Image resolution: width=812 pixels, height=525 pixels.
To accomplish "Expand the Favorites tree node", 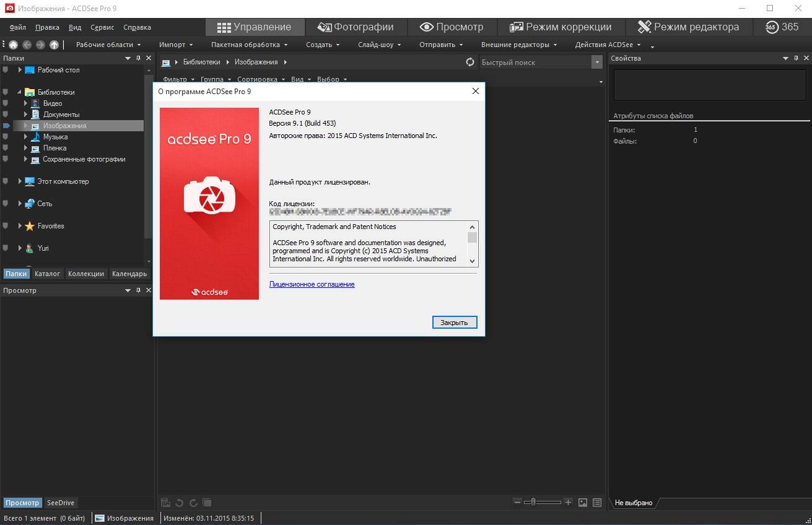I will pyautogui.click(x=20, y=226).
